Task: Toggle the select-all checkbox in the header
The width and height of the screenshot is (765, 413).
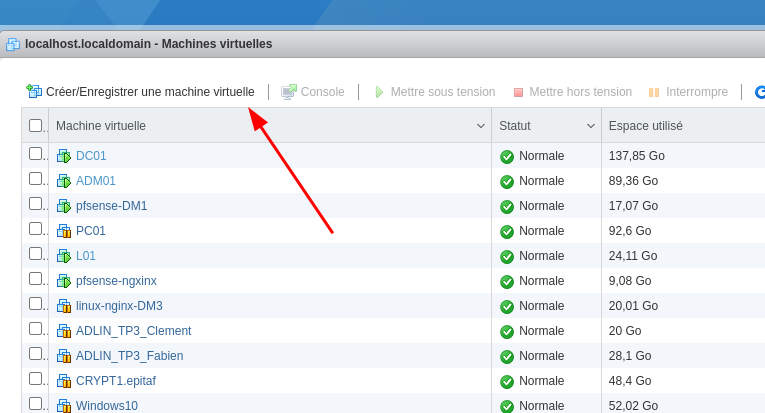Action: [x=36, y=126]
